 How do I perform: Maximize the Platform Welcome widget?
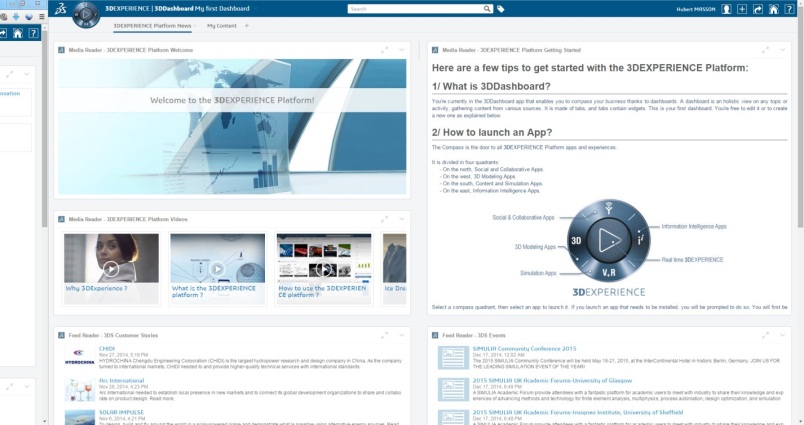tap(385, 49)
